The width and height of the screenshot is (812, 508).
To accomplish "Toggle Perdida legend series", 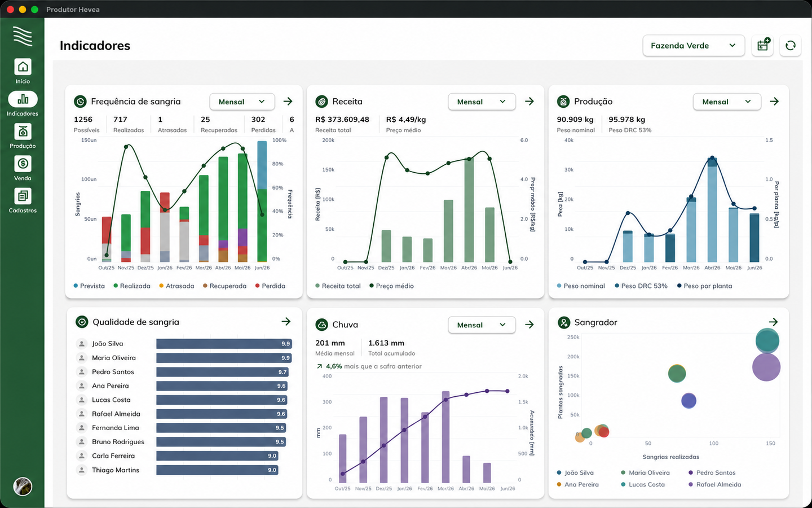I will (270, 286).
